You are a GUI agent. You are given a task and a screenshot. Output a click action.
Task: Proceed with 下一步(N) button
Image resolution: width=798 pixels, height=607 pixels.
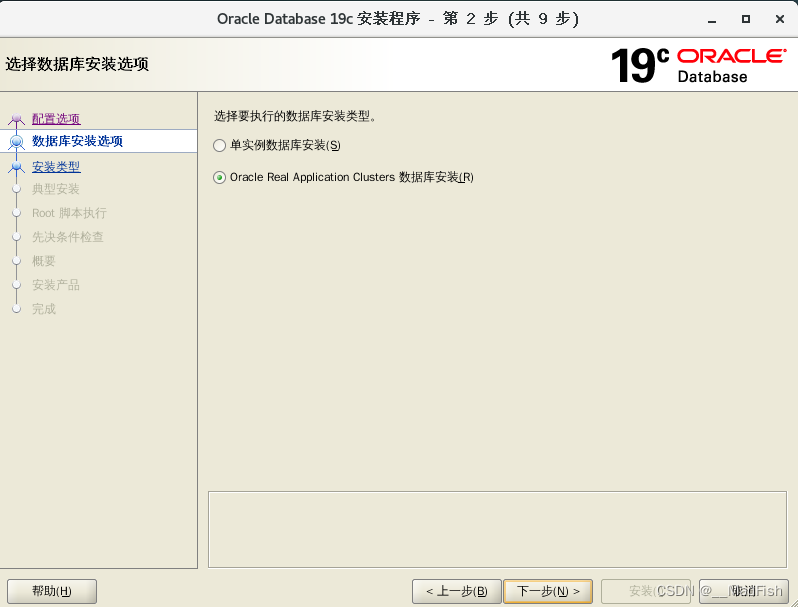pyautogui.click(x=548, y=591)
